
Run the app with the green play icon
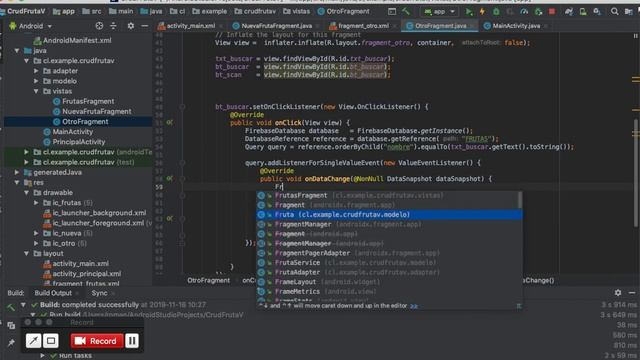469,12
